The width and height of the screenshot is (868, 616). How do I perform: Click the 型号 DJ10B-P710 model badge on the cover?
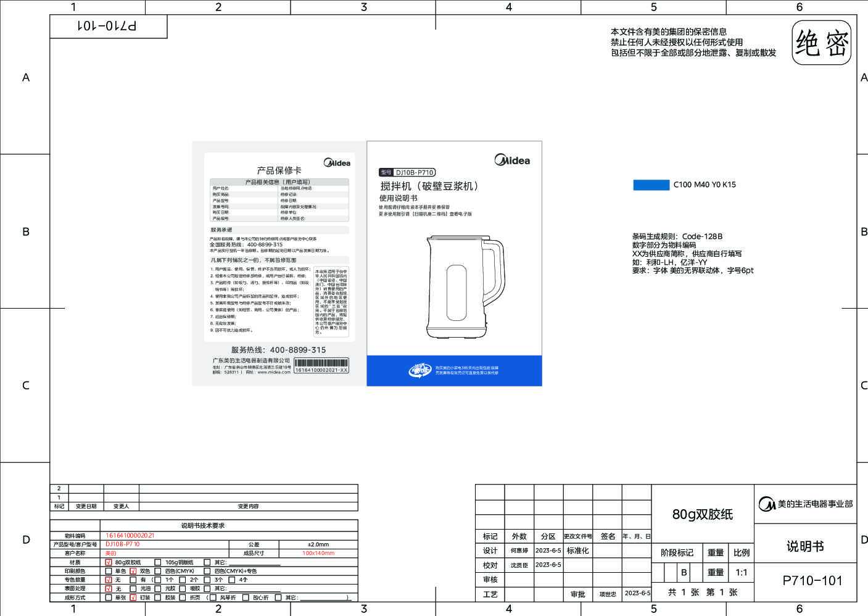coord(407,172)
